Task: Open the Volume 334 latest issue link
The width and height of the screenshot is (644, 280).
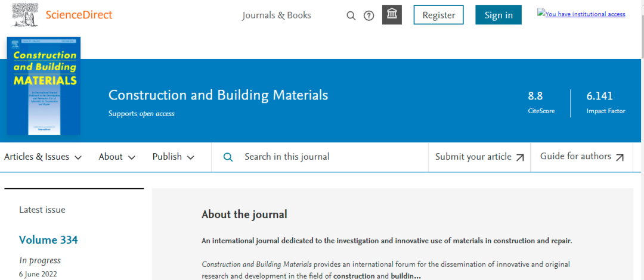Action: tap(48, 240)
